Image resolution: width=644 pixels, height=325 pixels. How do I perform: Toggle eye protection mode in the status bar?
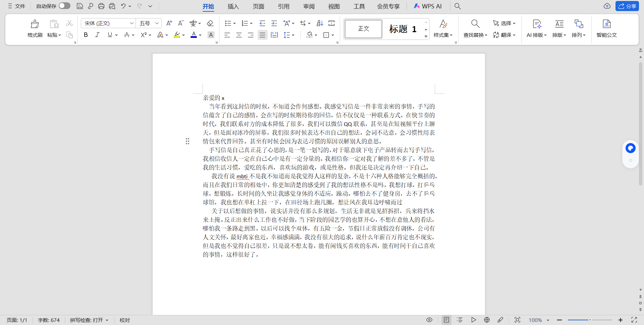(429, 320)
